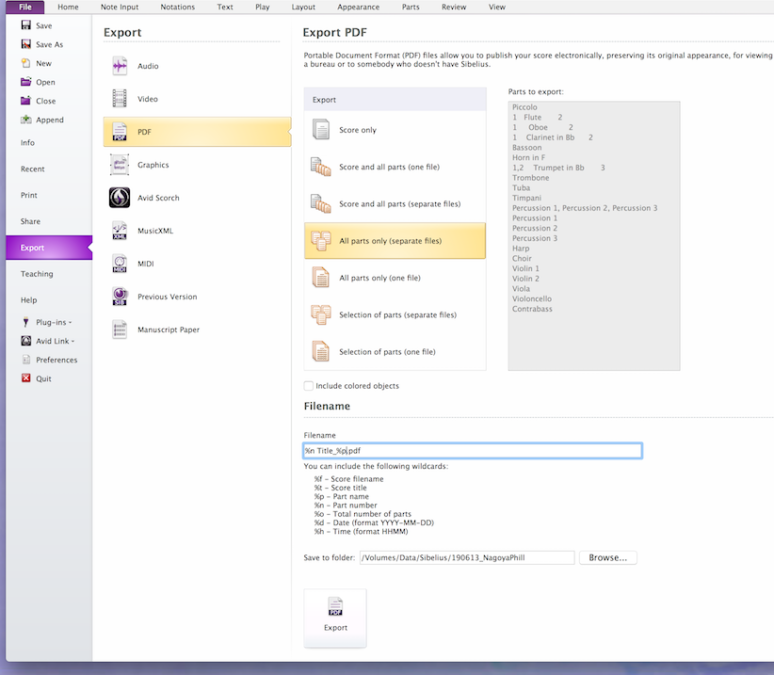Select Contrabass in parts list
Screen dimensions: 774x675
tap(532, 309)
